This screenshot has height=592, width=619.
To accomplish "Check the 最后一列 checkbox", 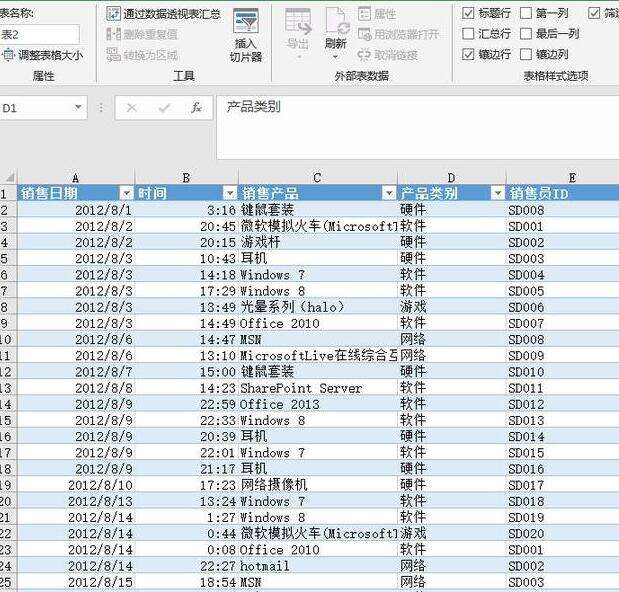I will pyautogui.click(x=526, y=34).
